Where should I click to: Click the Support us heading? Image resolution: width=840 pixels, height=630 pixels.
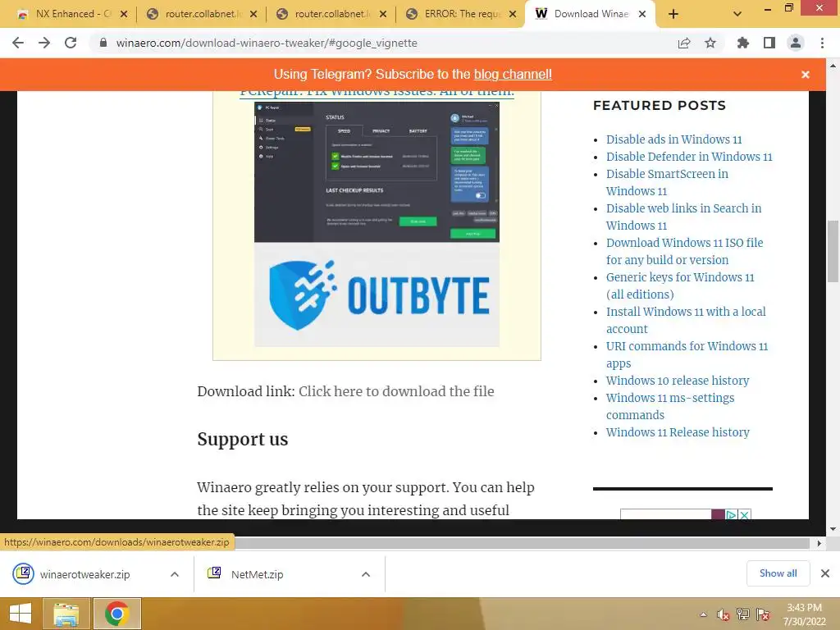click(x=242, y=440)
